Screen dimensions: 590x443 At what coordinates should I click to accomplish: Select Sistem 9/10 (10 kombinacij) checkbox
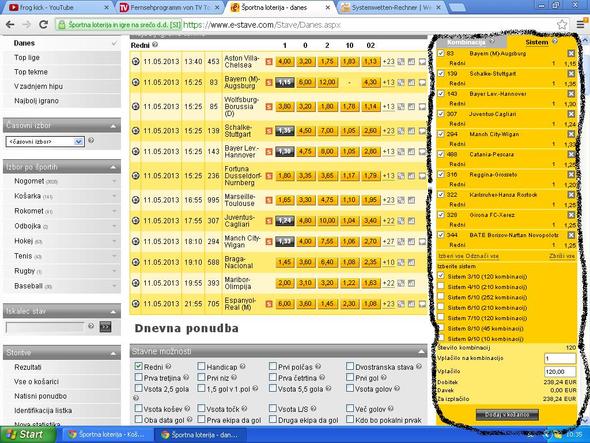(x=441, y=338)
